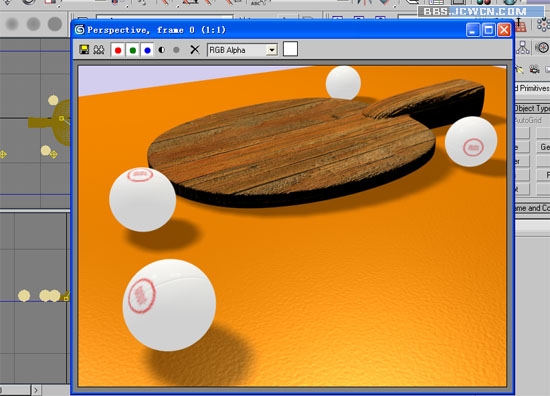Open the Motion panel wheel icon
Screen dimensions: 550x396
(x=543, y=47)
